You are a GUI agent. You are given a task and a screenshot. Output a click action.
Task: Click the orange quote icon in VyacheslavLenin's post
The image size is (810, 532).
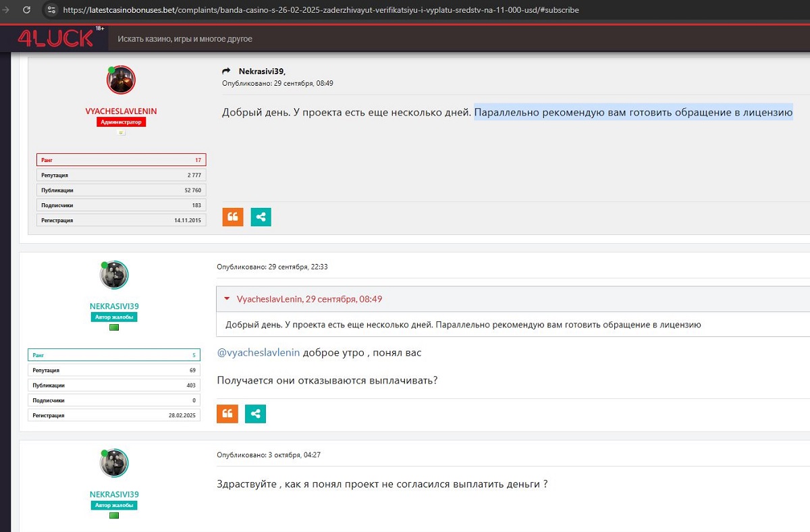(233, 217)
